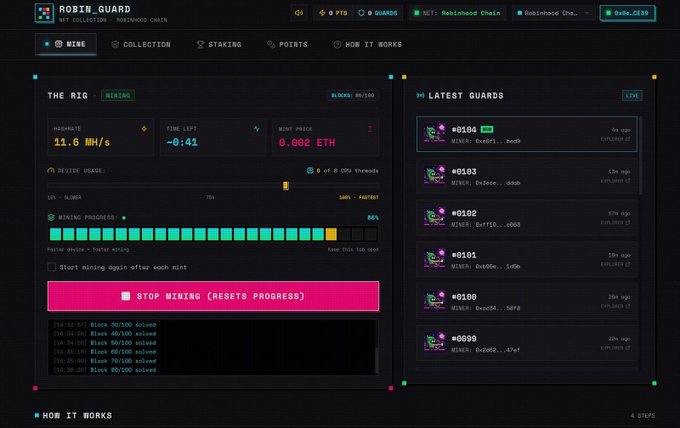680x428 pixels.
Task: Open the Collection tab
Action: pos(141,44)
